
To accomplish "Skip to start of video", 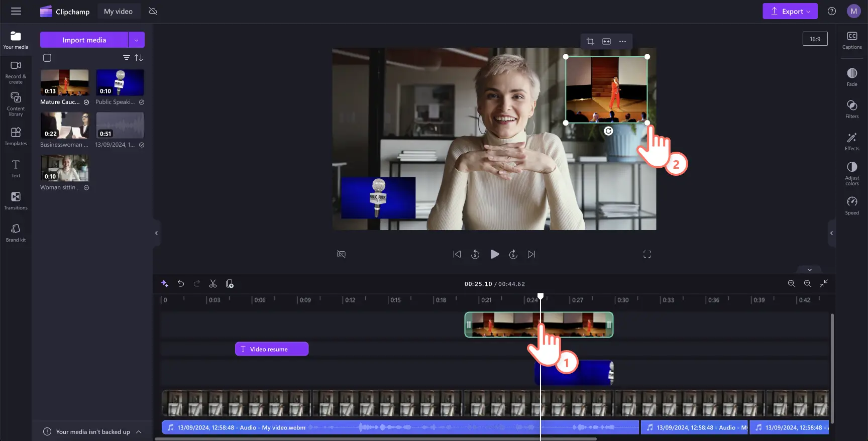I will (457, 254).
